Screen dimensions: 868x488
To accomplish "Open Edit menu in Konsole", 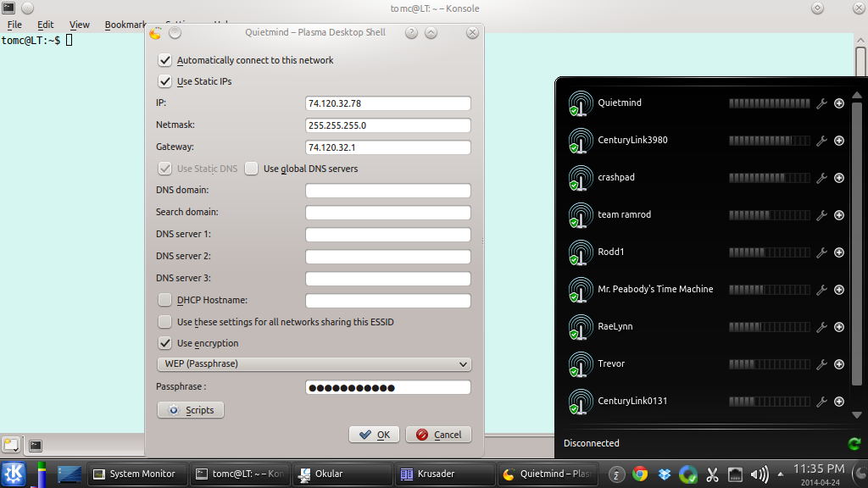I will [x=45, y=25].
